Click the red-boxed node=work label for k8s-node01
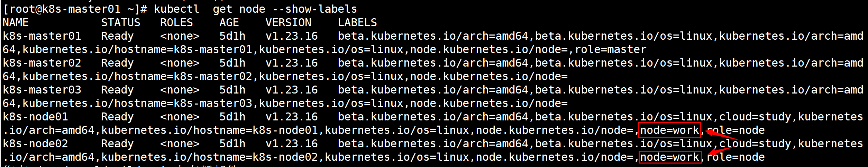 point(669,130)
